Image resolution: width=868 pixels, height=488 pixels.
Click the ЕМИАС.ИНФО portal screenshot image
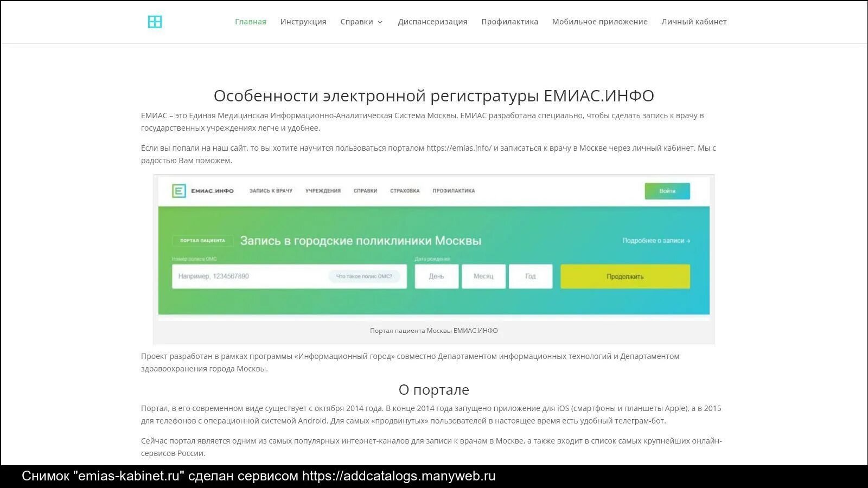click(434, 248)
